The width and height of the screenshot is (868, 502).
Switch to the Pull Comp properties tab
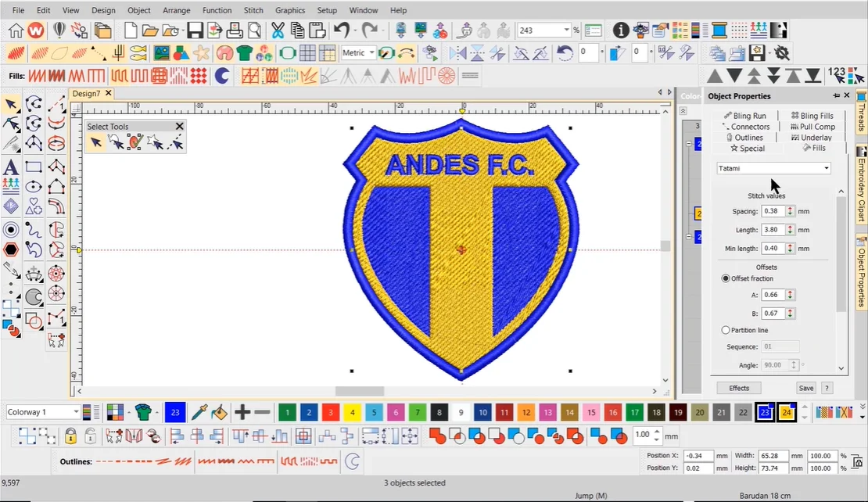[x=812, y=127]
